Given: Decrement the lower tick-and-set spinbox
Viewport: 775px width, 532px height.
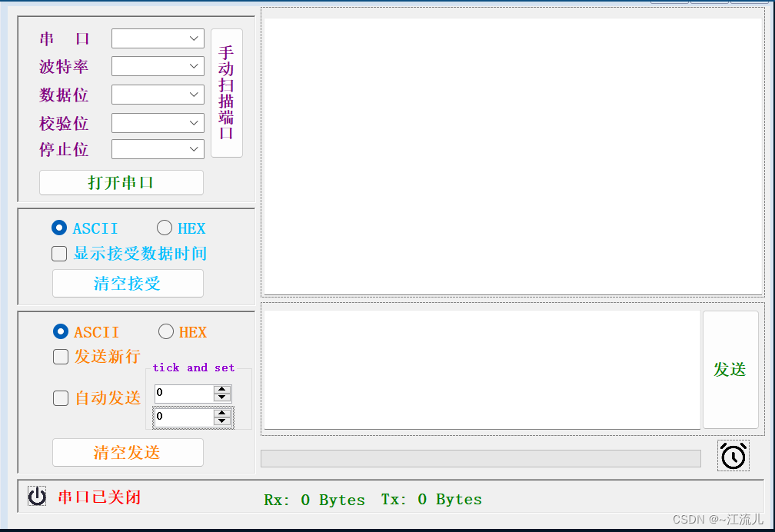Looking at the screenshot, I should pos(222,421).
